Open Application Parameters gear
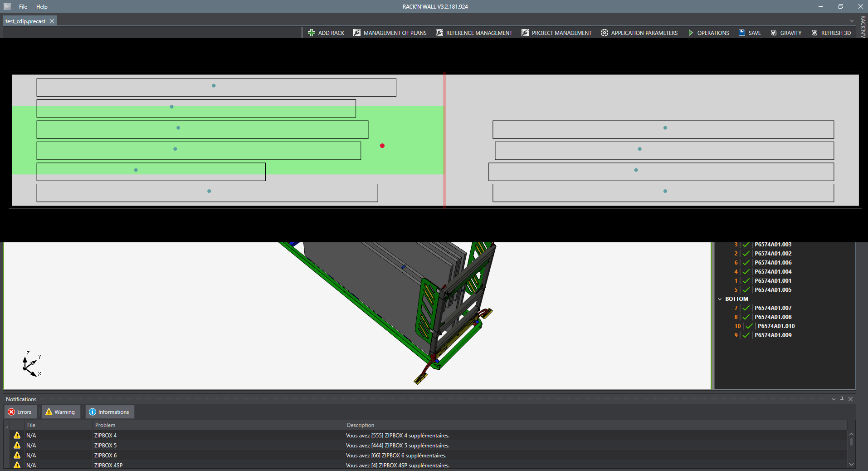 click(x=605, y=33)
